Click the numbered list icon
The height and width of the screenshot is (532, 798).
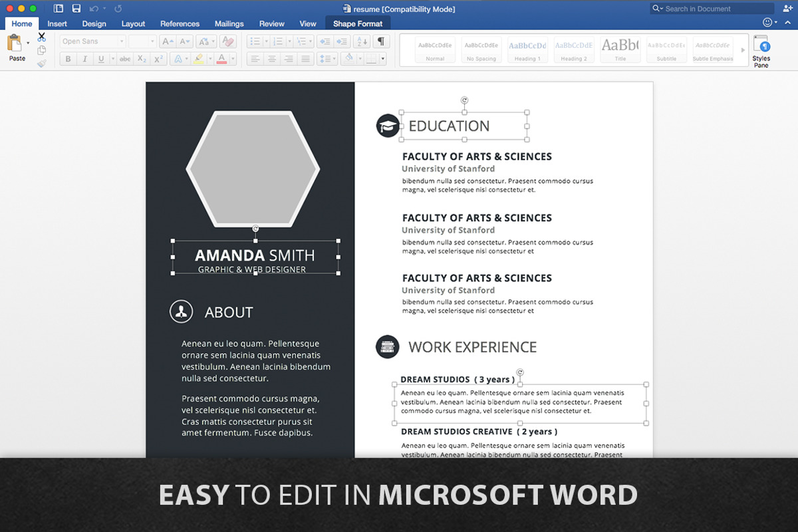tap(278, 41)
